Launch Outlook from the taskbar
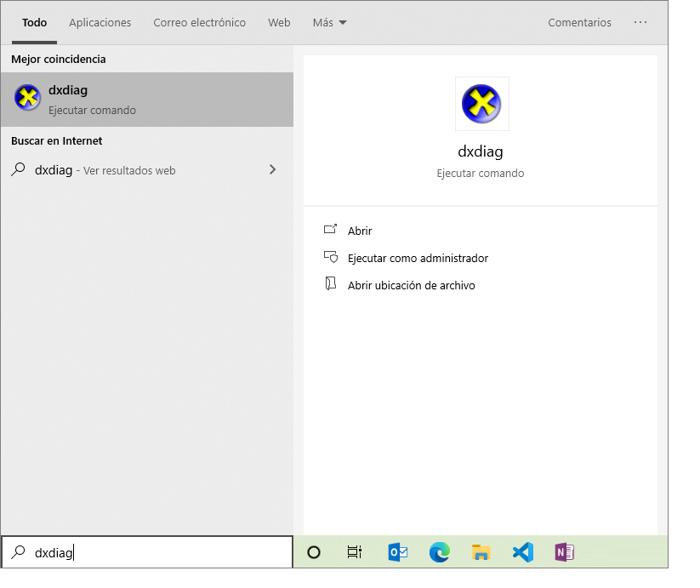This screenshot has height=588, width=700. click(398, 552)
